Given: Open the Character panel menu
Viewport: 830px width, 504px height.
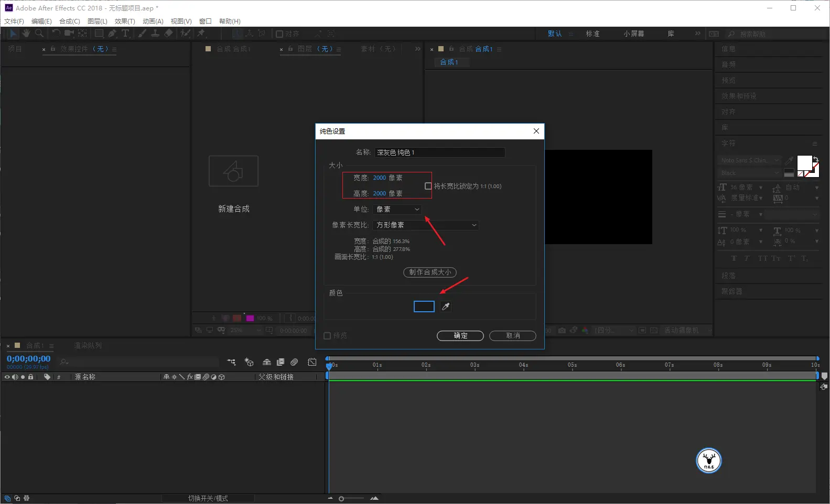Looking at the screenshot, I should tap(815, 144).
